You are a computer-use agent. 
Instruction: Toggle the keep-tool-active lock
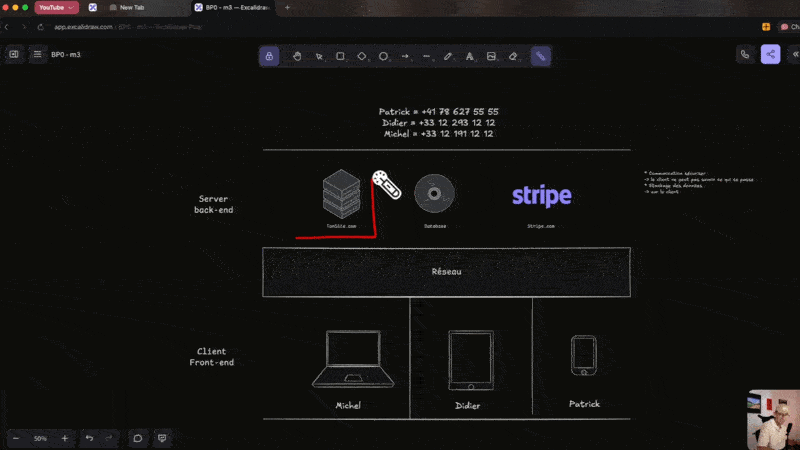point(269,56)
